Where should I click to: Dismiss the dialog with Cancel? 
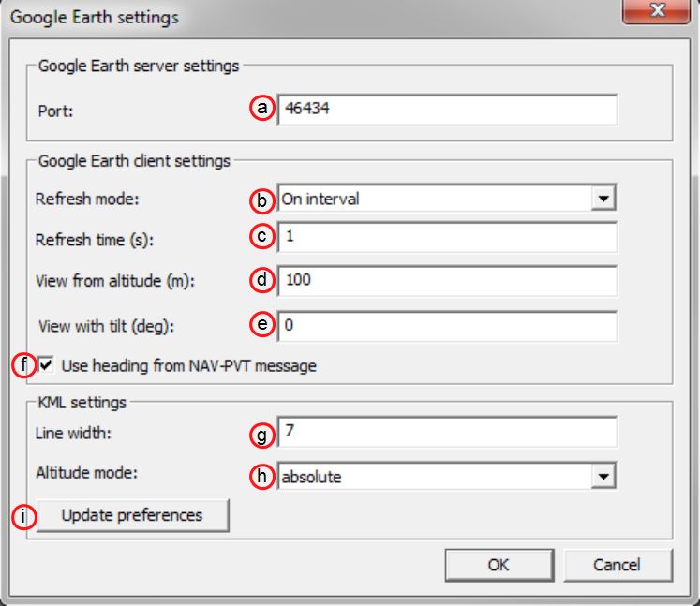pos(618,565)
